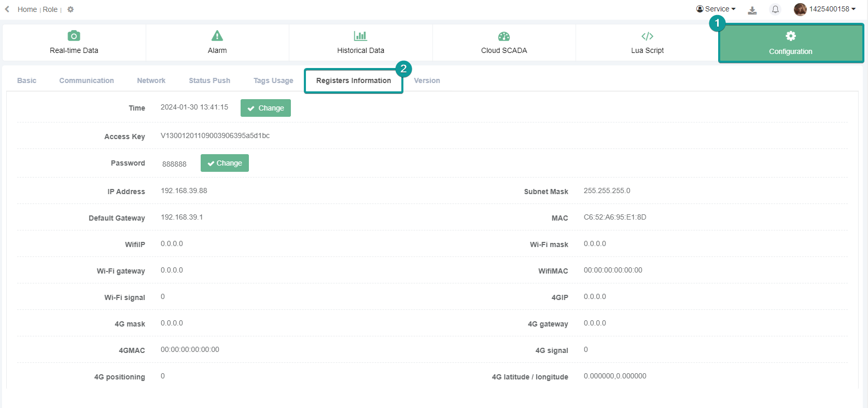Expand the 1425400158 account menu

832,9
